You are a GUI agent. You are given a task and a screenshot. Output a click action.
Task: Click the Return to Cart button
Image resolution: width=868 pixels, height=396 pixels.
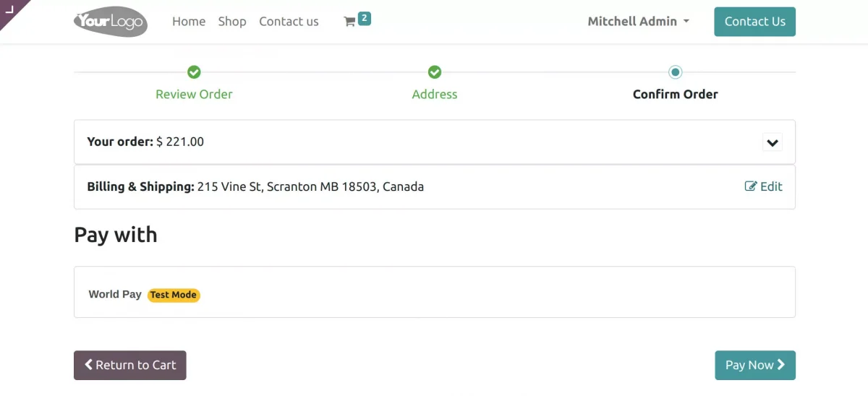click(130, 366)
